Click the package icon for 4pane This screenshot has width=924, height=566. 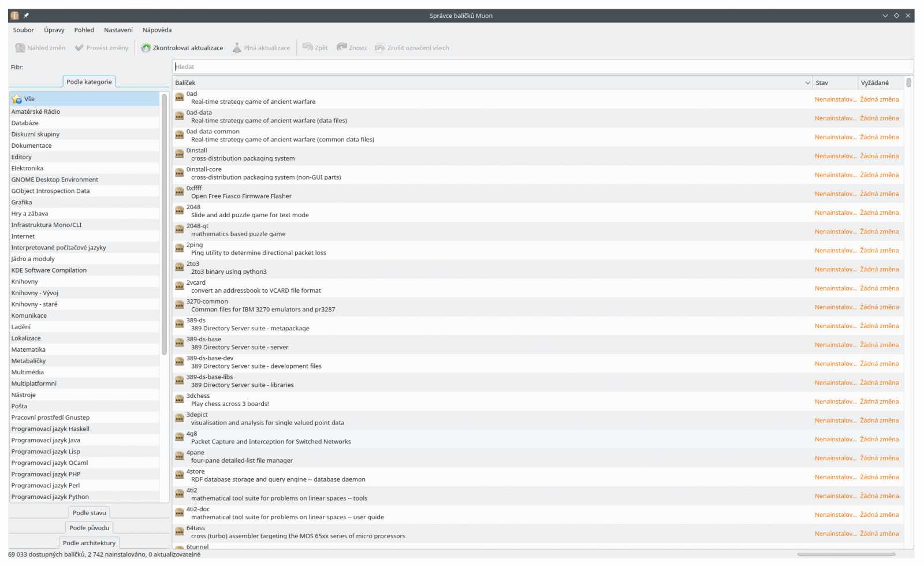180,456
